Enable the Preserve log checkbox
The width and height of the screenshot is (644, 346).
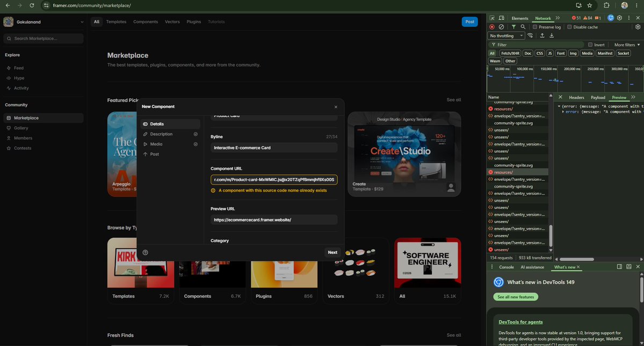tap(535, 27)
